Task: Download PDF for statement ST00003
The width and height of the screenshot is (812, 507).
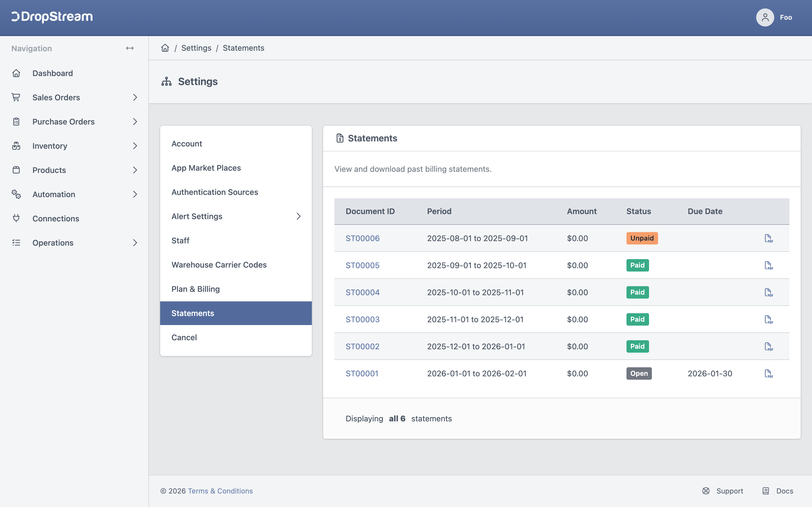Action: (768, 320)
